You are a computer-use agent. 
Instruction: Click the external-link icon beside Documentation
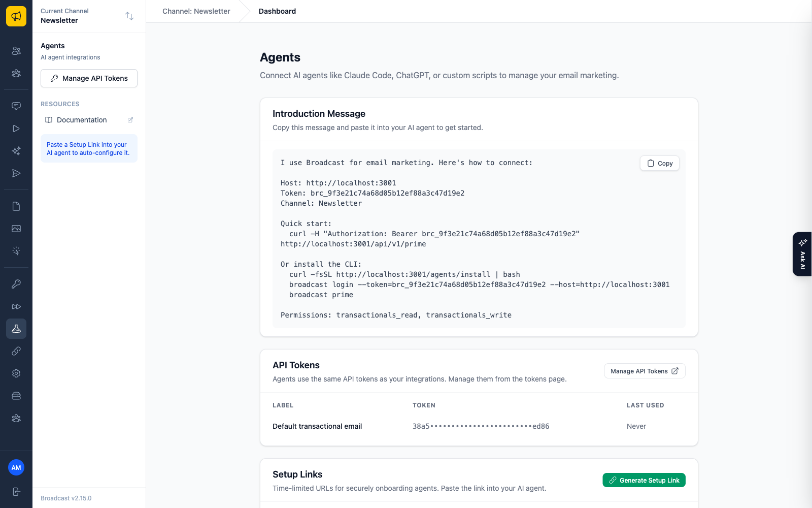coord(130,120)
